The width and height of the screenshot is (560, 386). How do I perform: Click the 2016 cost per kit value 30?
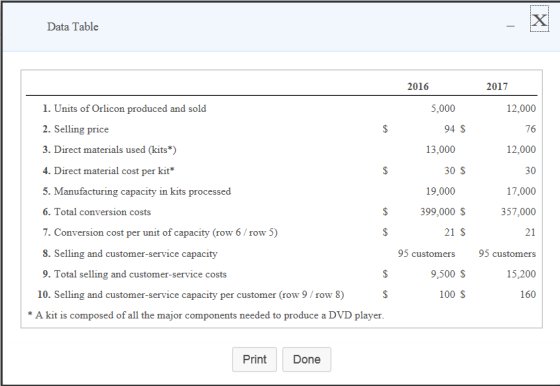click(450, 171)
